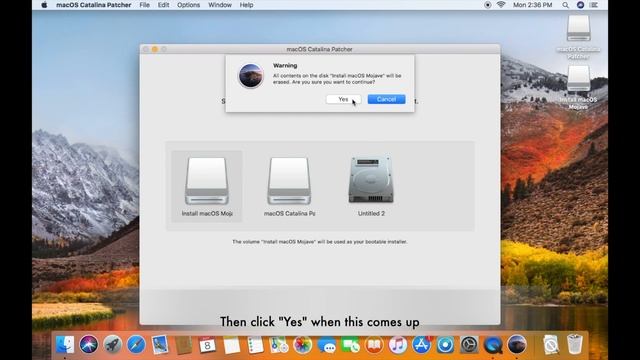Screen dimensions: 640x360
Task: Open the Help menu
Action: pyautogui.click(x=246, y=5)
